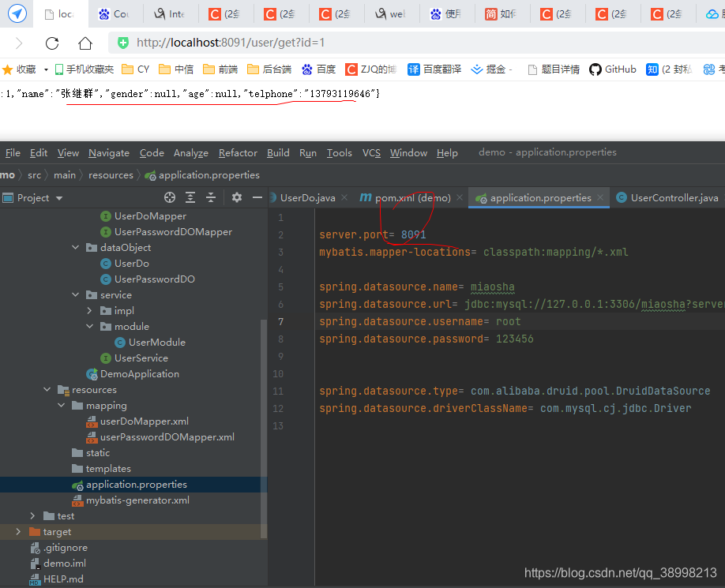Hide the Project tool window

click(x=257, y=197)
